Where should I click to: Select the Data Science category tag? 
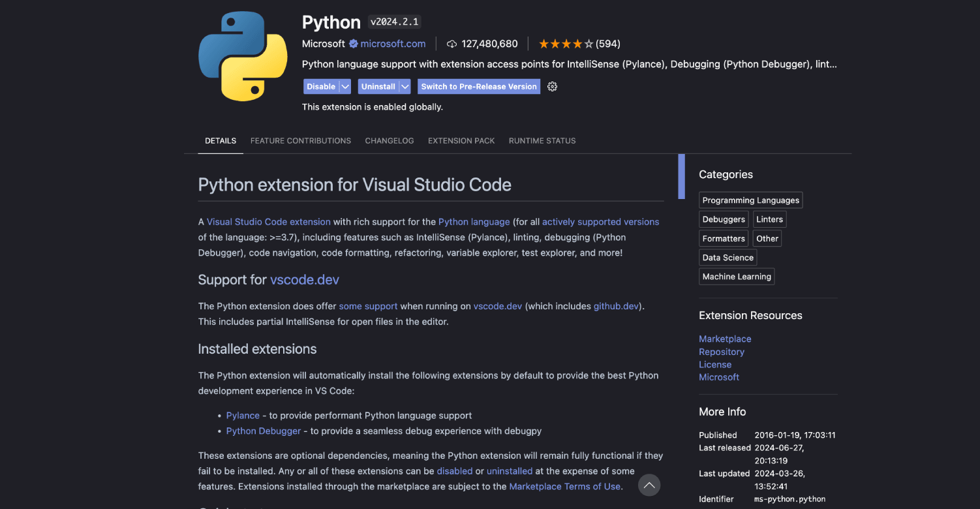pyautogui.click(x=727, y=258)
